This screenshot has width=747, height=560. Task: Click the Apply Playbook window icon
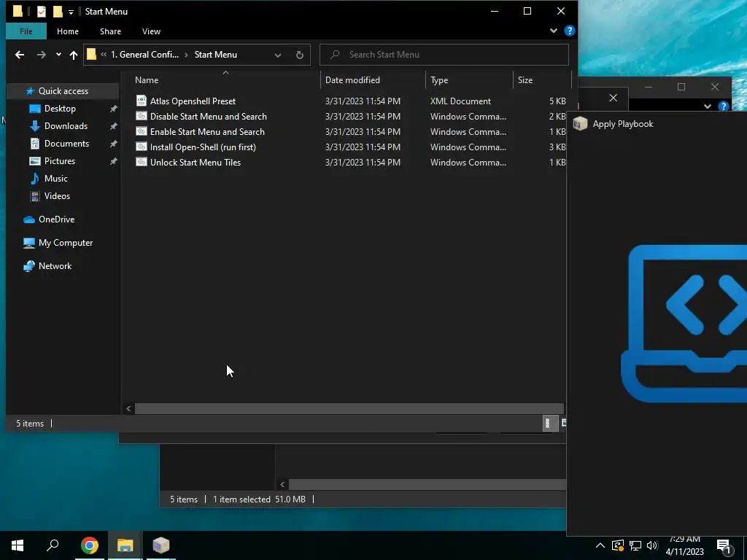point(580,124)
